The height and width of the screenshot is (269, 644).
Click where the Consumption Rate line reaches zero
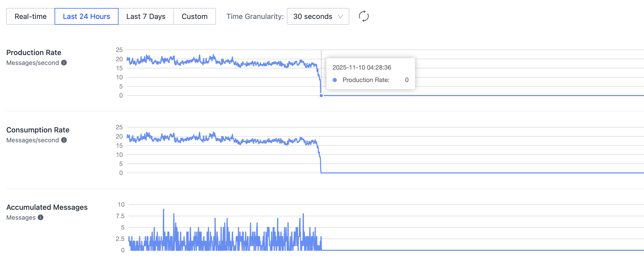(x=321, y=173)
